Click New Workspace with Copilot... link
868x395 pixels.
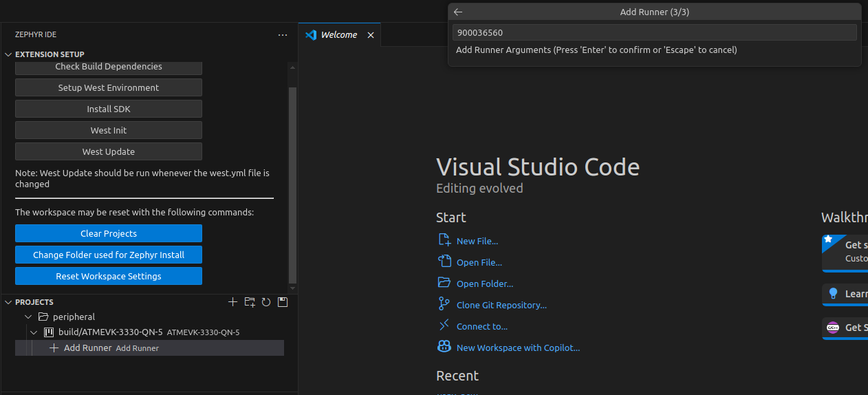click(519, 348)
